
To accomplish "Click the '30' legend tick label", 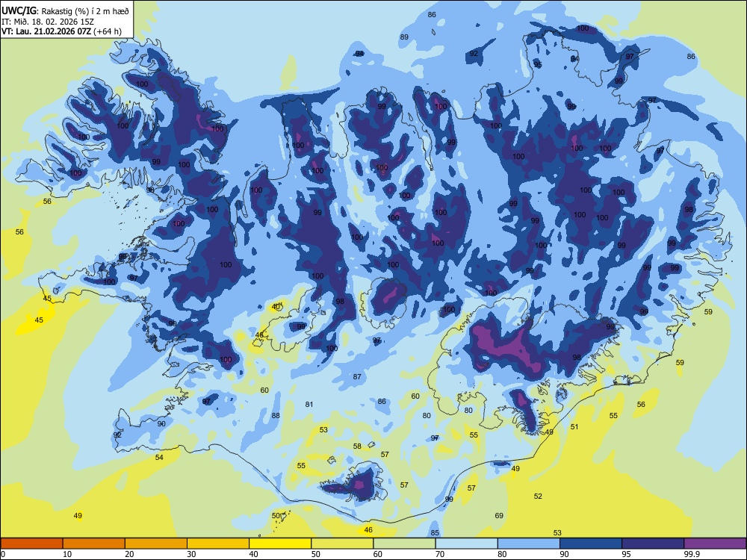I will [x=191, y=554].
